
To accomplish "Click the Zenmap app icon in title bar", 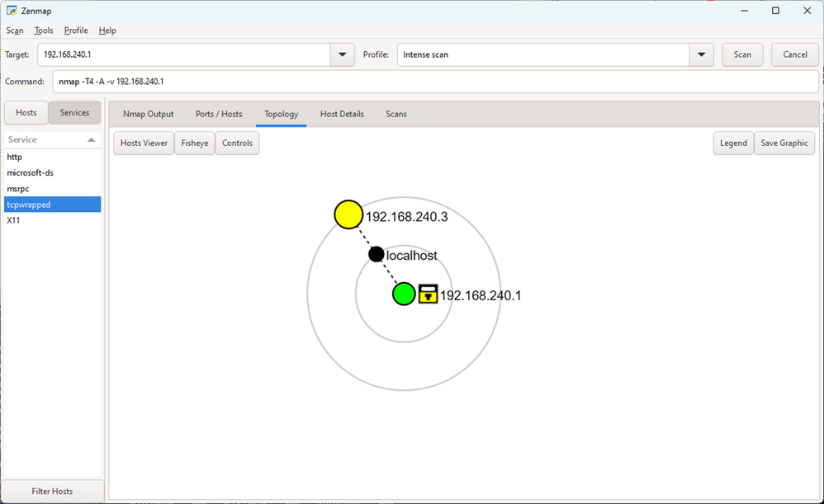I will coord(12,11).
